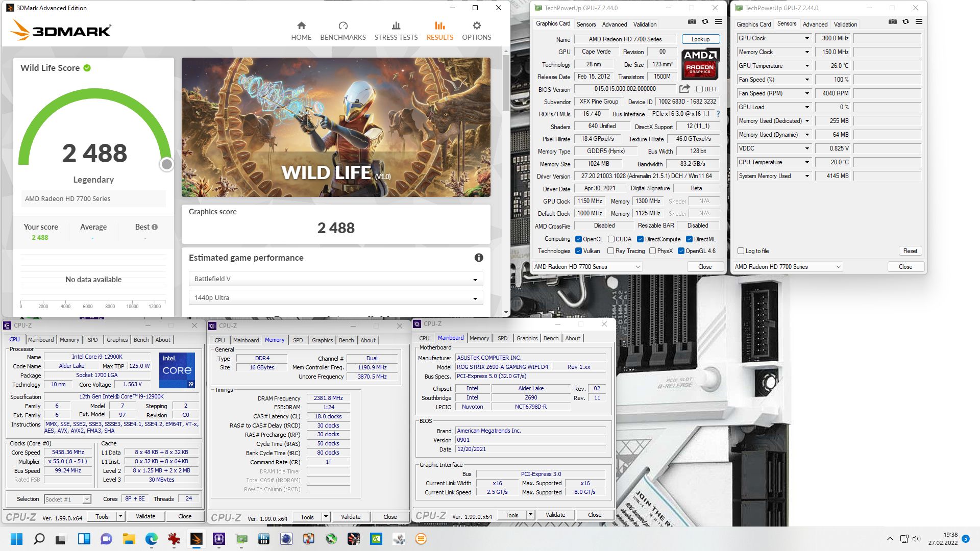Image resolution: width=980 pixels, height=551 pixels.
Task: Toggle the DirectCompute checkbox
Action: coord(640,239)
